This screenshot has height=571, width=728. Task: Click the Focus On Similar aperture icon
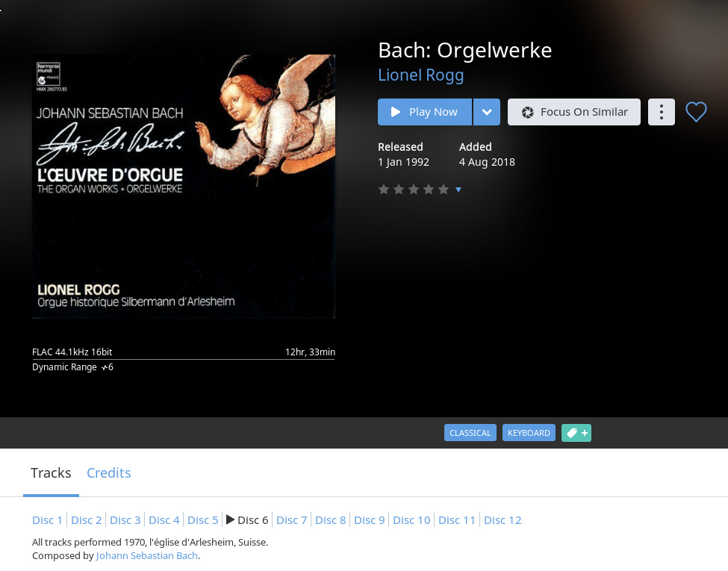[x=527, y=113]
